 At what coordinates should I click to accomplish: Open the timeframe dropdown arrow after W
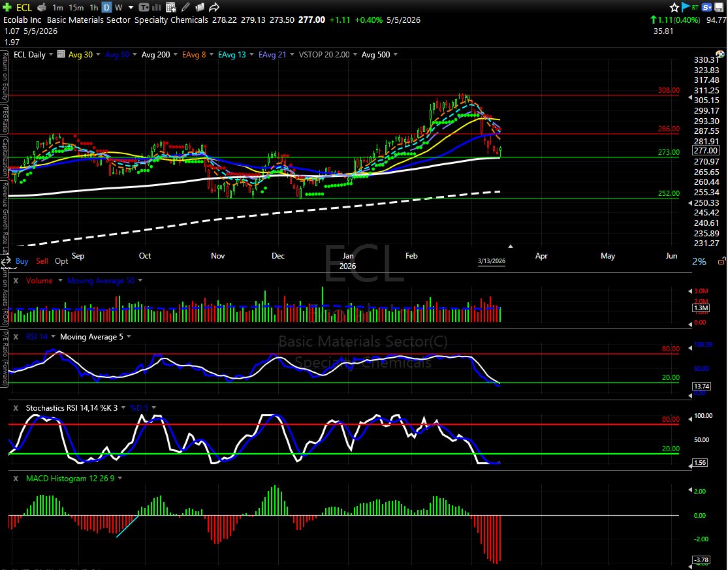tap(131, 8)
